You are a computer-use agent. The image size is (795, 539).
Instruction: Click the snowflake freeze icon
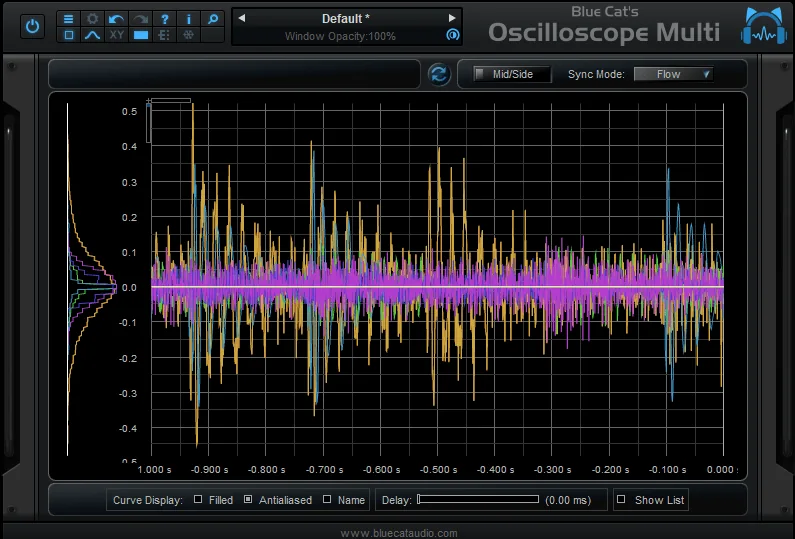(189, 35)
